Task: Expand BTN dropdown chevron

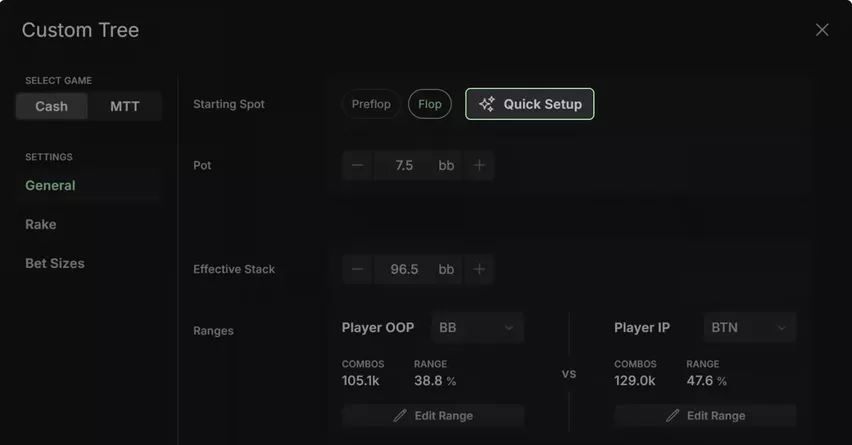Action: point(781,328)
